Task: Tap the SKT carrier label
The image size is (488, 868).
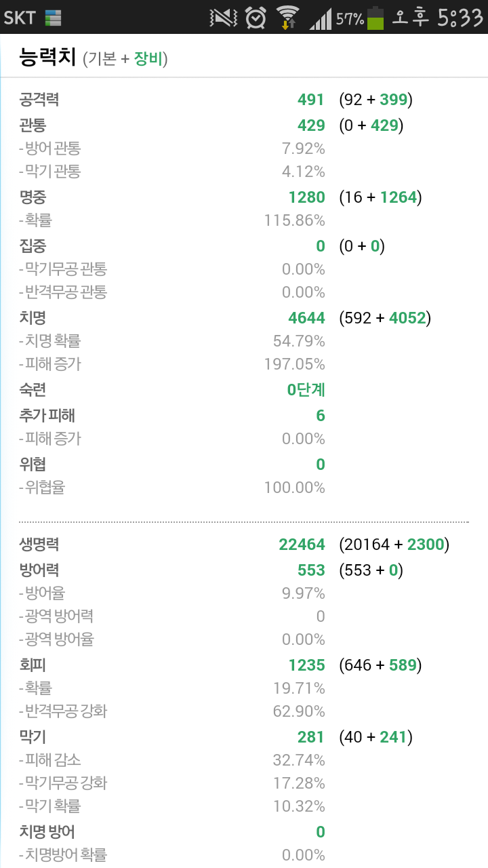Action: 19,18
